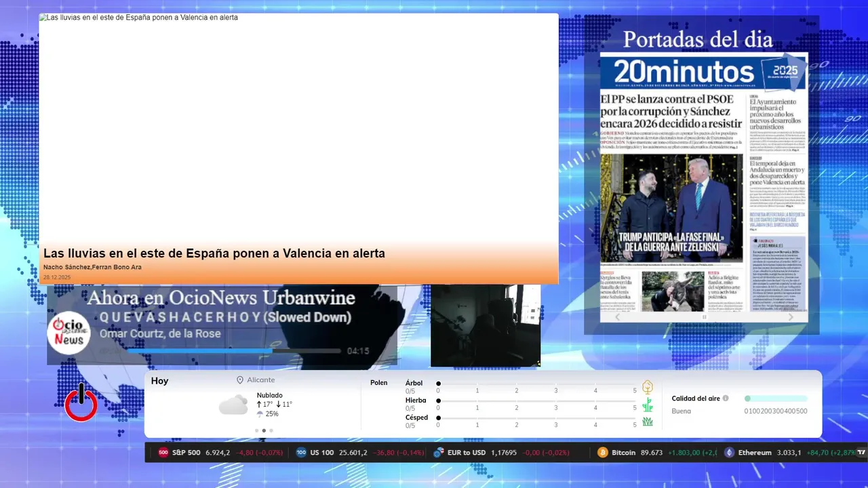Click the song progress bar

[x=234, y=351]
